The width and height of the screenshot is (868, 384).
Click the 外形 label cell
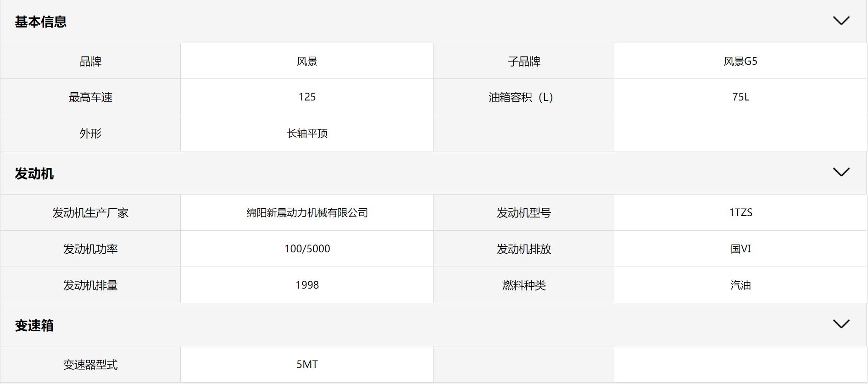[90, 133]
